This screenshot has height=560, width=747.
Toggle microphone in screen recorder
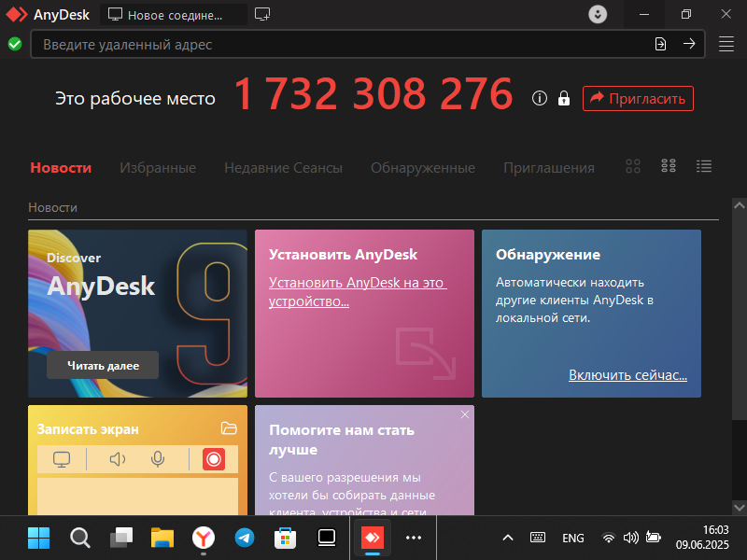158,459
